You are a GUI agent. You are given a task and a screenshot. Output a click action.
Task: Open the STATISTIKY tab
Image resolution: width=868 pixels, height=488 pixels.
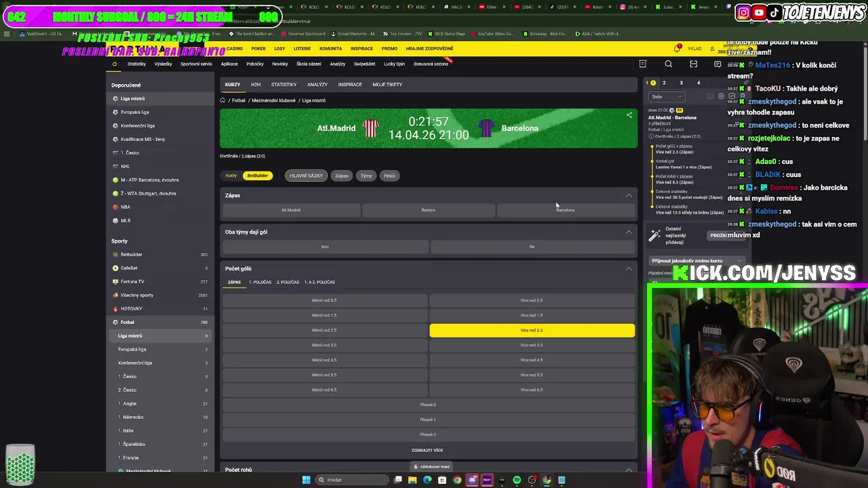(x=283, y=85)
